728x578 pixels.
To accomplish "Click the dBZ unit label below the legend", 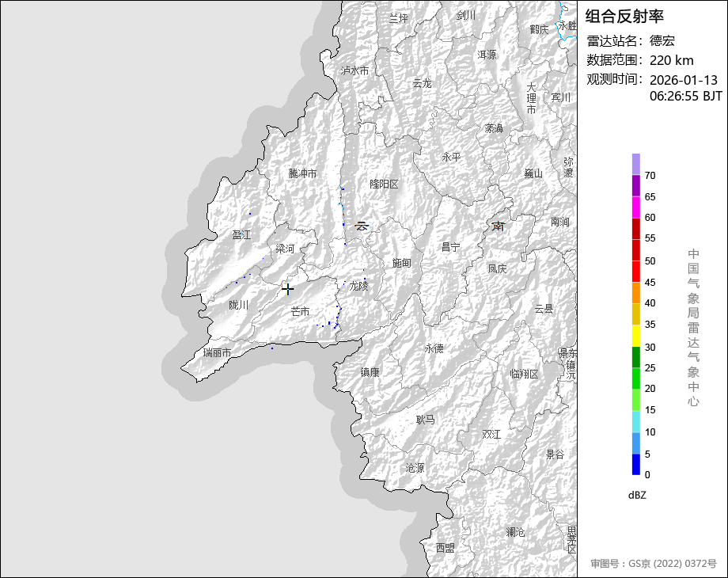I will pyautogui.click(x=637, y=495).
